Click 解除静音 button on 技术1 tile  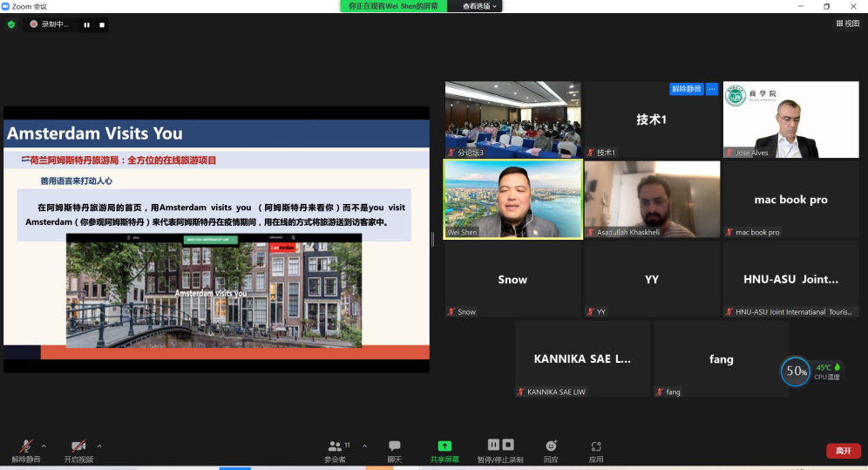pyautogui.click(x=686, y=89)
